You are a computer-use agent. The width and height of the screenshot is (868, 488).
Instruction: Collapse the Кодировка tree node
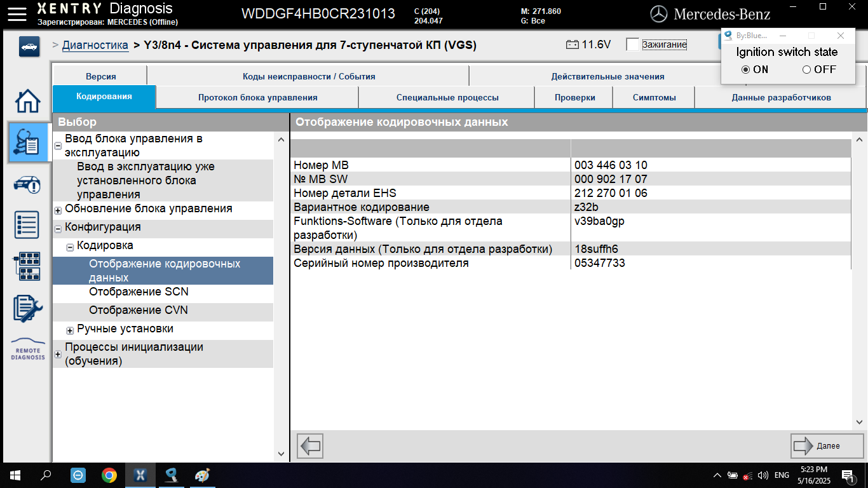70,247
